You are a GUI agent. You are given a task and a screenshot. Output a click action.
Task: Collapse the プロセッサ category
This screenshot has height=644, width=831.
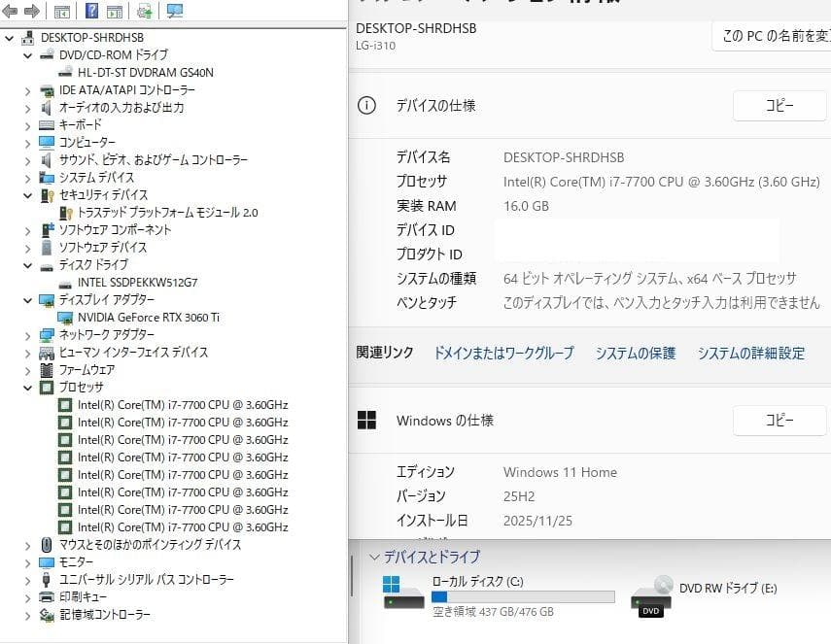(x=28, y=387)
